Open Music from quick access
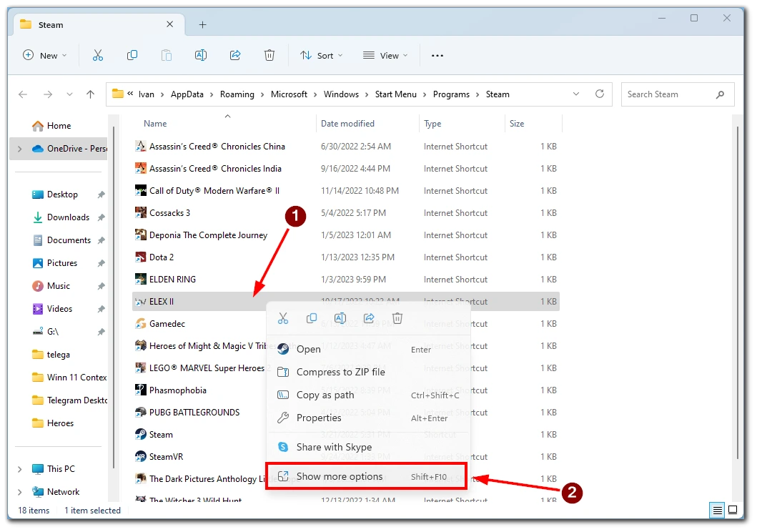Screen dimensions: 757x532 [51, 286]
